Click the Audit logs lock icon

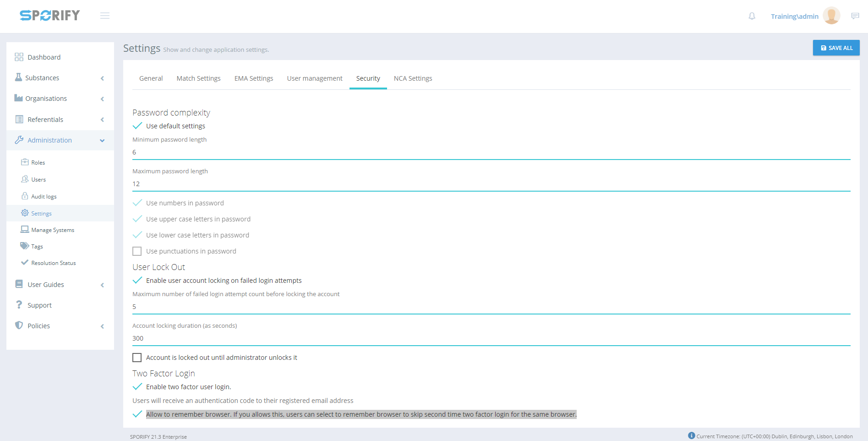pyautogui.click(x=25, y=196)
